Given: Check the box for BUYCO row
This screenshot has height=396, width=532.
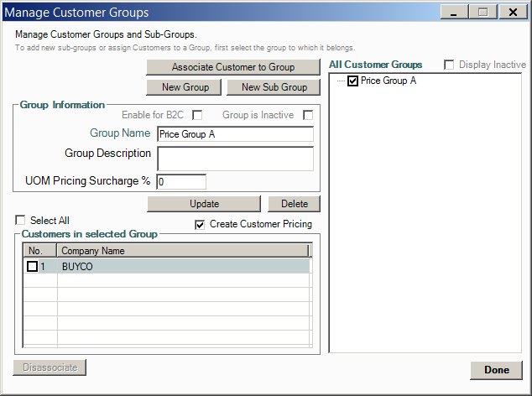Looking at the screenshot, I should (x=33, y=266).
